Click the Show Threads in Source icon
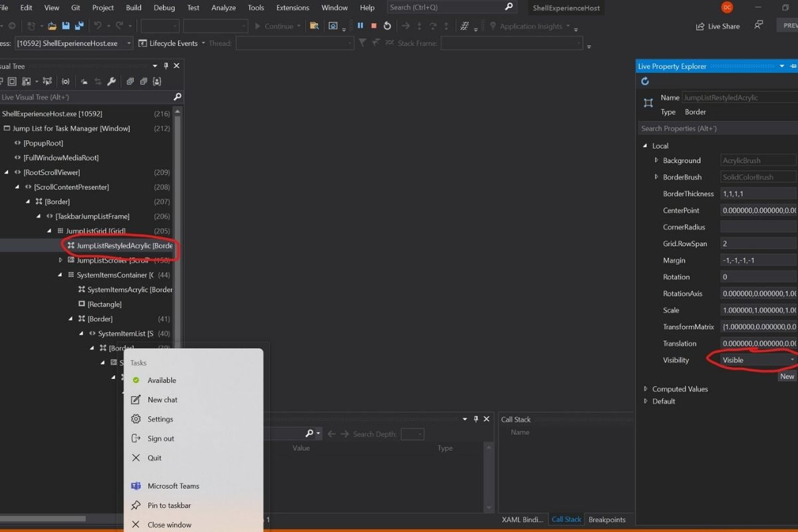This screenshot has height=532, width=798. (464, 27)
